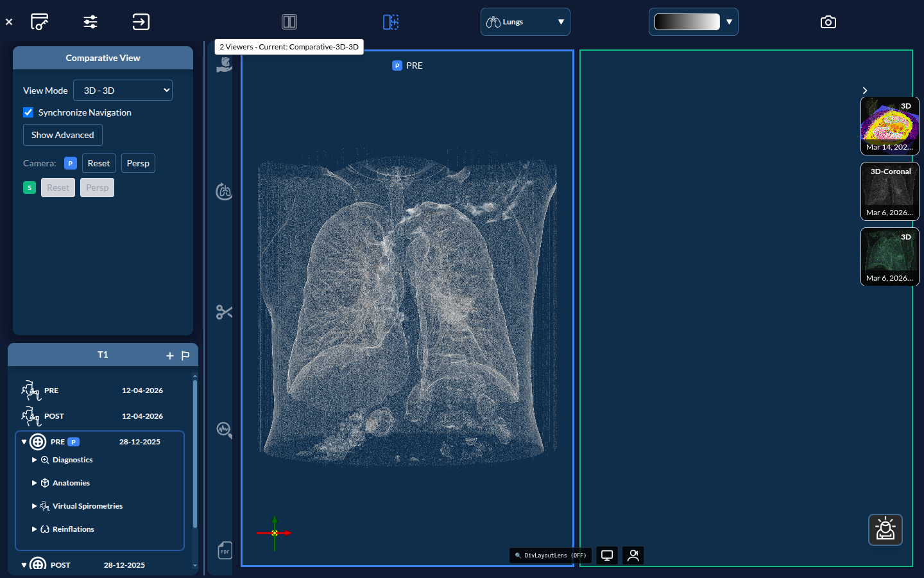Expand the Anatomies node
The height and width of the screenshot is (578, 924).
coord(34,483)
